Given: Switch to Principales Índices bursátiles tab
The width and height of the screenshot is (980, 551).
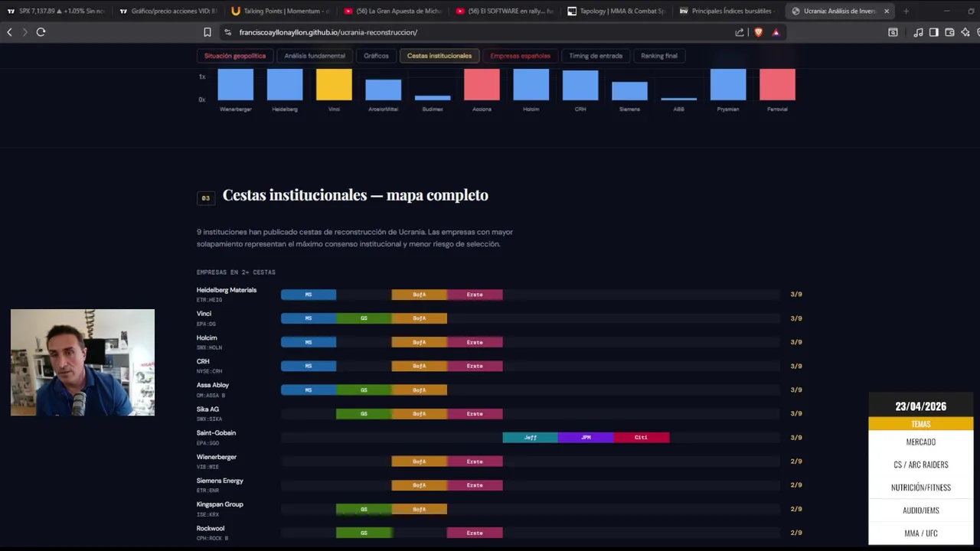Looking at the screenshot, I should point(727,11).
